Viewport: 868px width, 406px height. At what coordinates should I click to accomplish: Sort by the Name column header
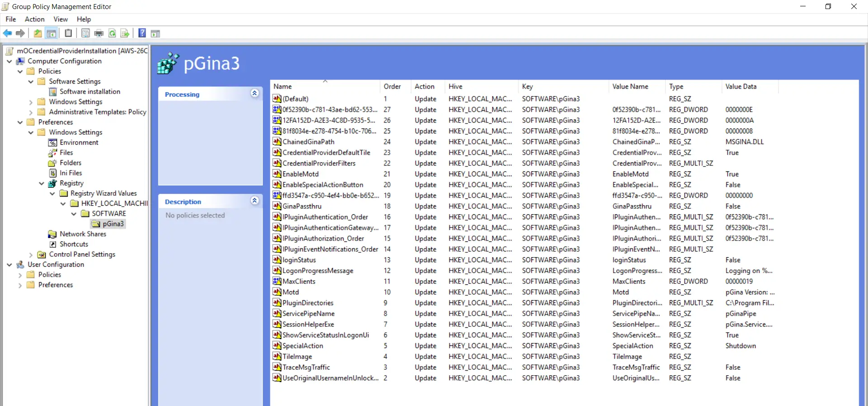[325, 86]
